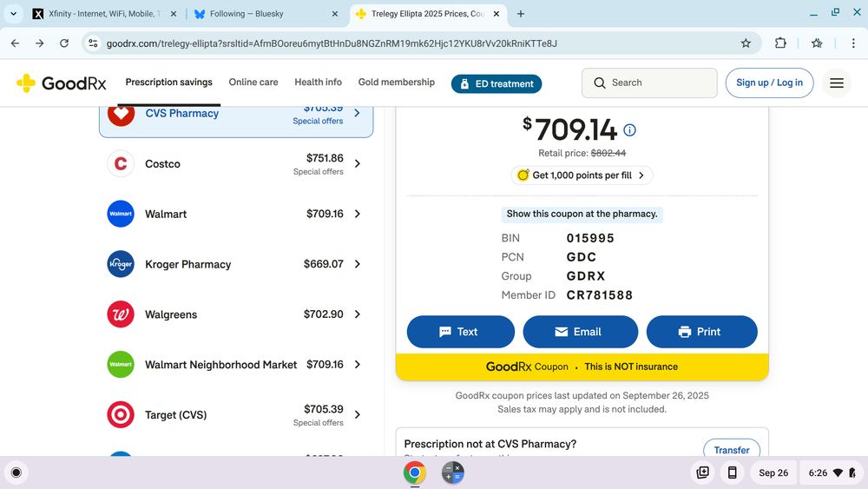Image resolution: width=868 pixels, height=489 pixels.
Task: Open the Prescription savings menu
Action: tap(169, 82)
